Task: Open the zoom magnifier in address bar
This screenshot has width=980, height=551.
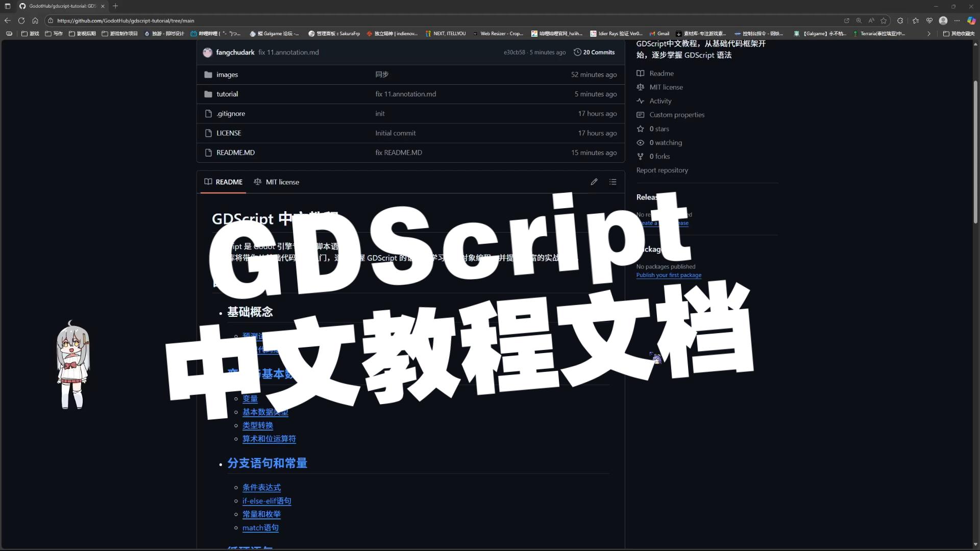Action: 859,21
